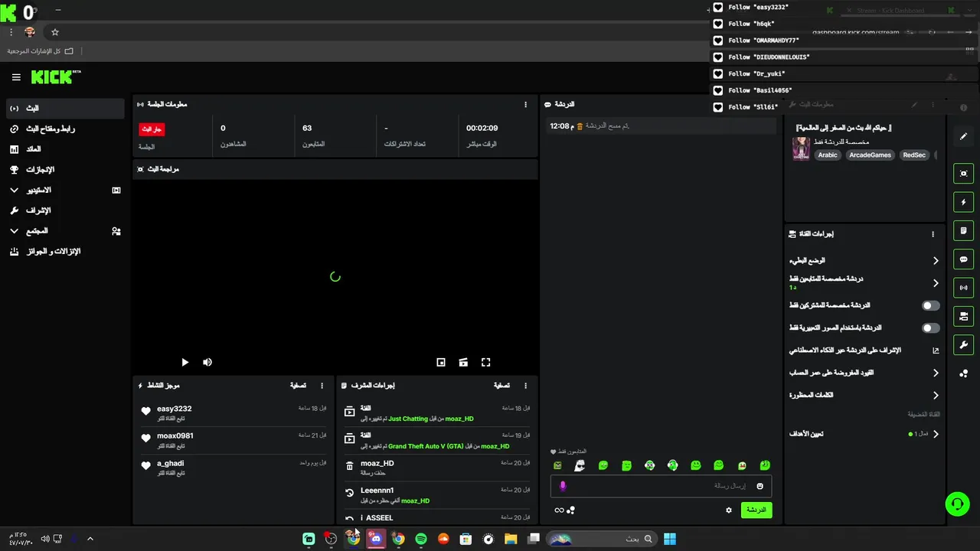Open chat settings gear icon

[728, 510]
